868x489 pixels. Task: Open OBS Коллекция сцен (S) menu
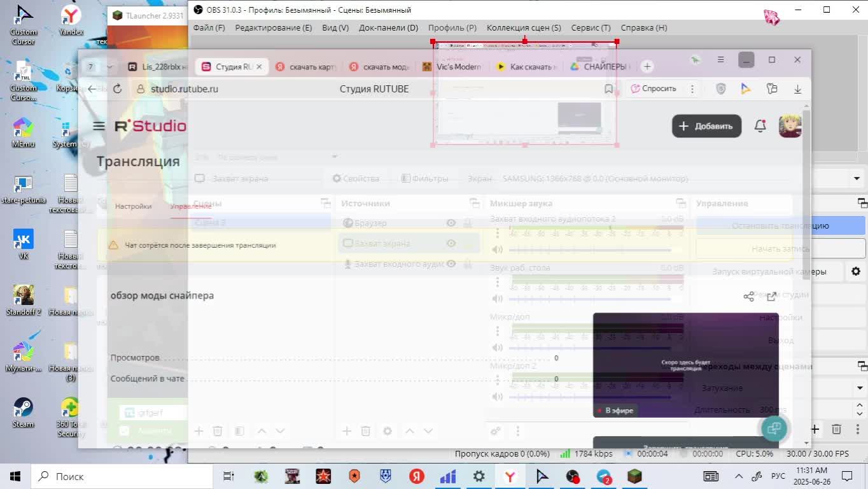point(524,27)
